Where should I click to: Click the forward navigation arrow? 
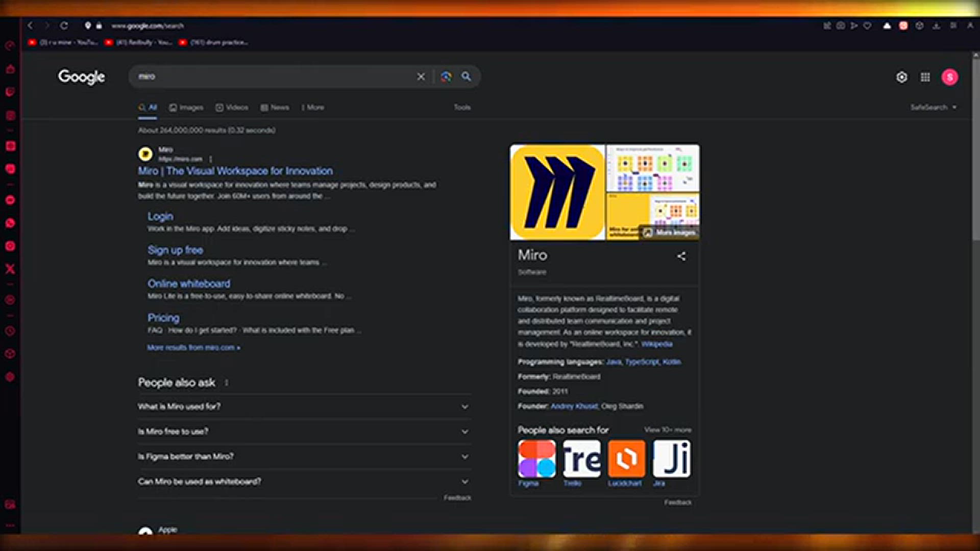click(x=47, y=26)
